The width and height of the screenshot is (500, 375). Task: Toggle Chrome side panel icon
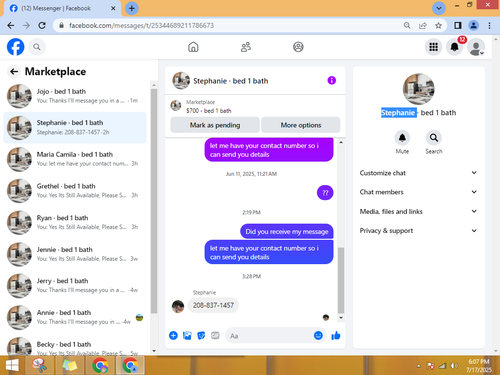[x=458, y=25]
